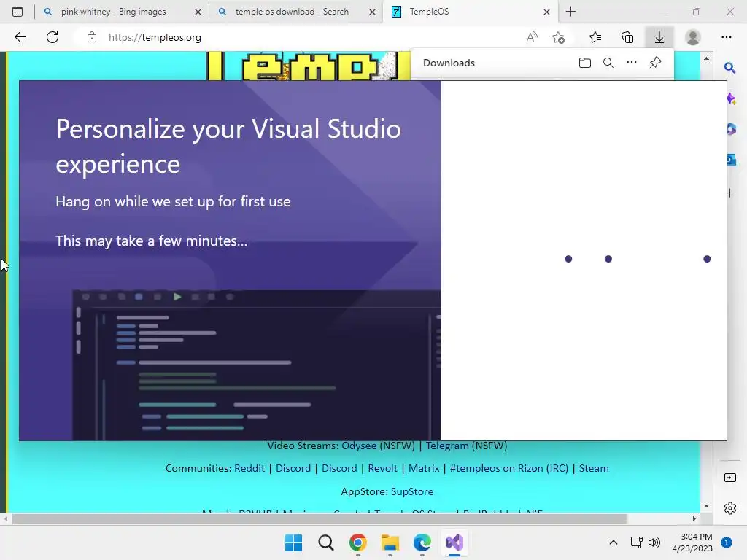
Task: Switch to Visual Studio in taskbar
Action: 454,542
